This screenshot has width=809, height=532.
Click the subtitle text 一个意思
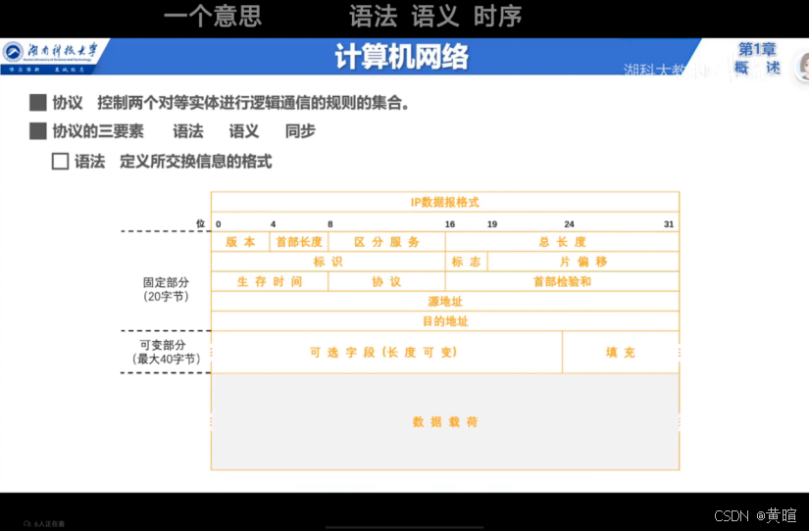pyautogui.click(x=213, y=16)
